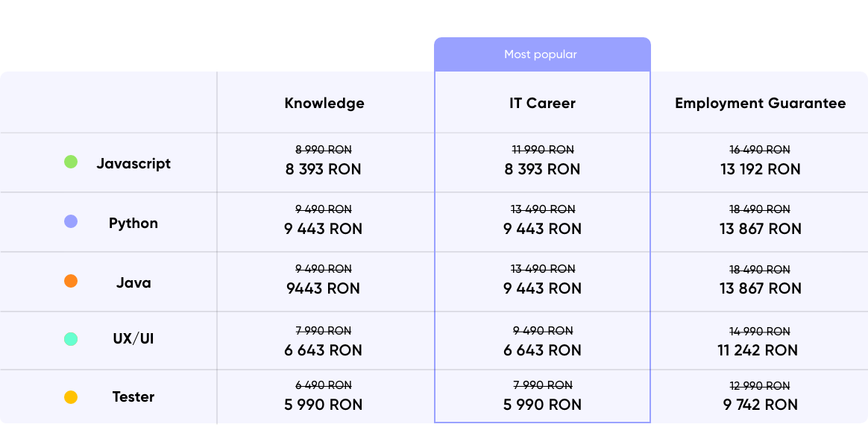Select the Knowledge column header

[324, 103]
